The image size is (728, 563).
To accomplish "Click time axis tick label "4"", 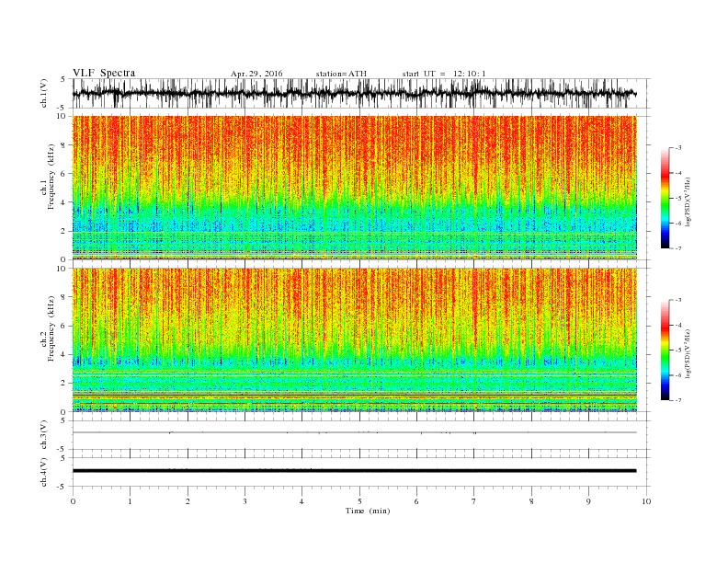I will (x=301, y=501).
